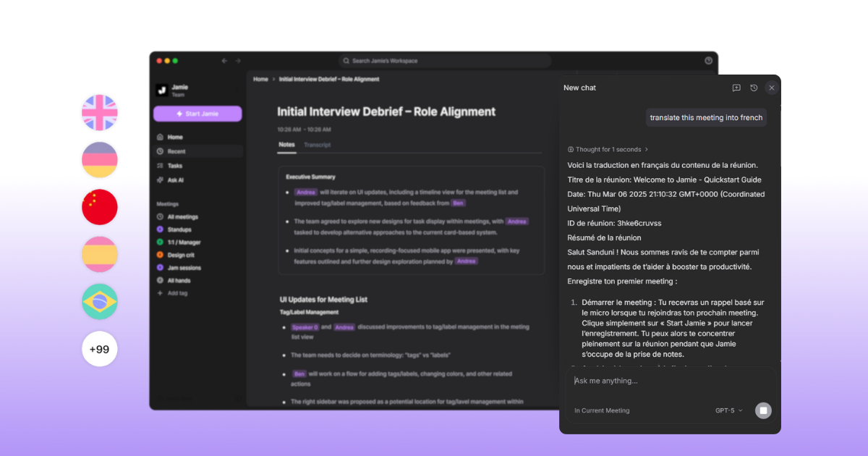Navigate back with the left arrow
868x456 pixels.
224,61
